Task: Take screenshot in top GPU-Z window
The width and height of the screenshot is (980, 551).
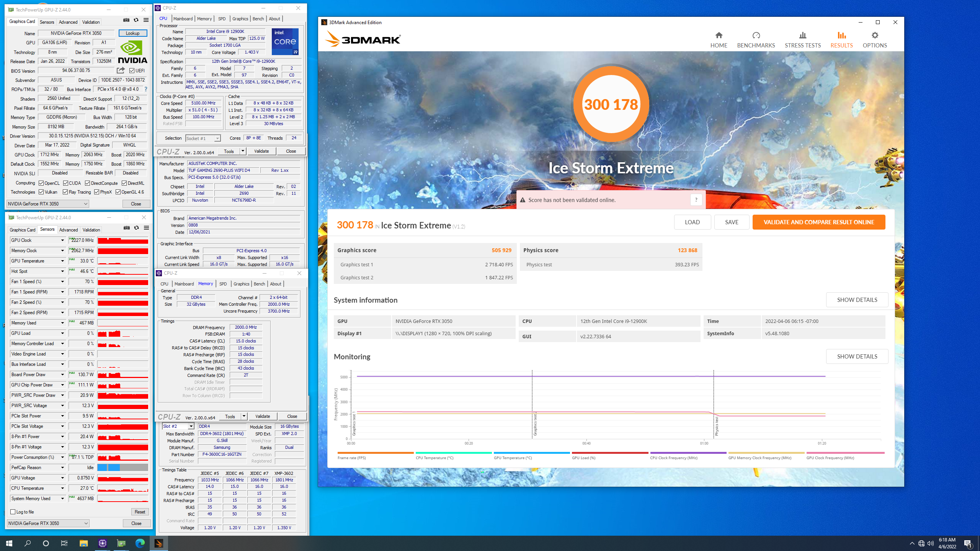Action: [126, 20]
